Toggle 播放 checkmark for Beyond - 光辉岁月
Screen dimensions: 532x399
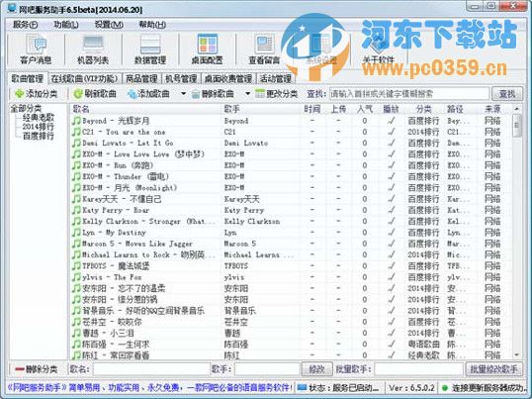[392, 121]
